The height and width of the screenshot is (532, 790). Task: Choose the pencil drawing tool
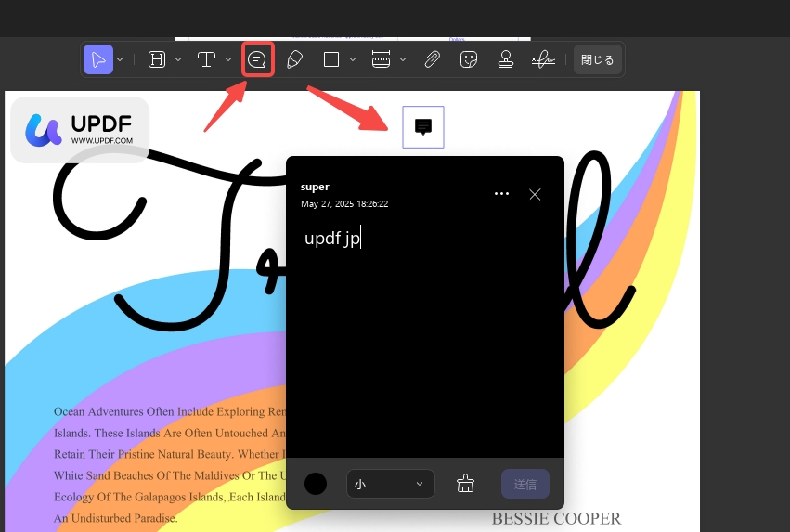pyautogui.click(x=294, y=59)
